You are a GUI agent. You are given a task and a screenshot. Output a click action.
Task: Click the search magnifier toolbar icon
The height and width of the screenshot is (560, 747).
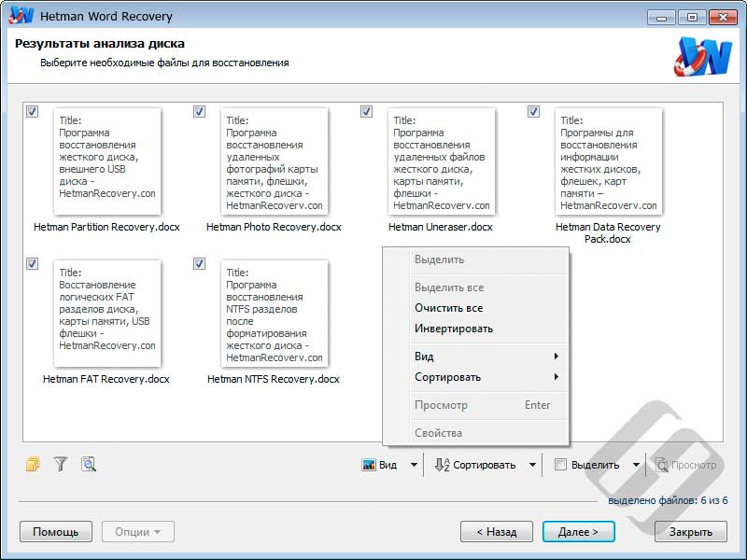(x=89, y=464)
